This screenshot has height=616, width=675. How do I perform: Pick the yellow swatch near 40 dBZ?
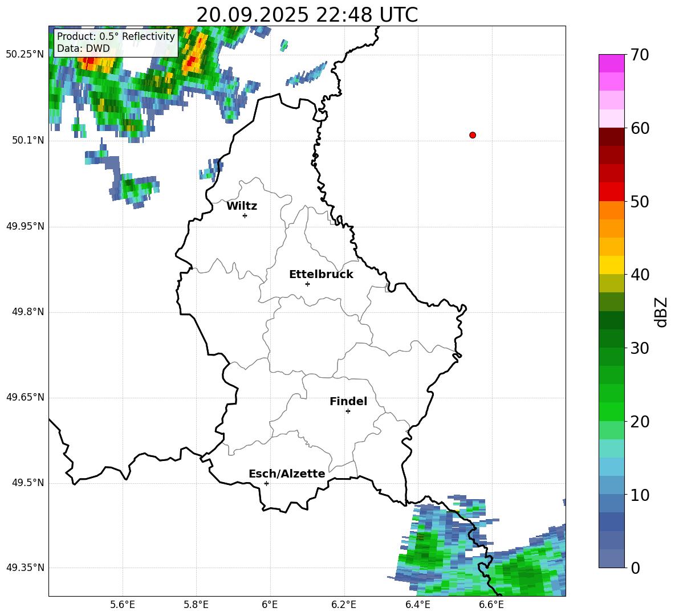point(611,265)
